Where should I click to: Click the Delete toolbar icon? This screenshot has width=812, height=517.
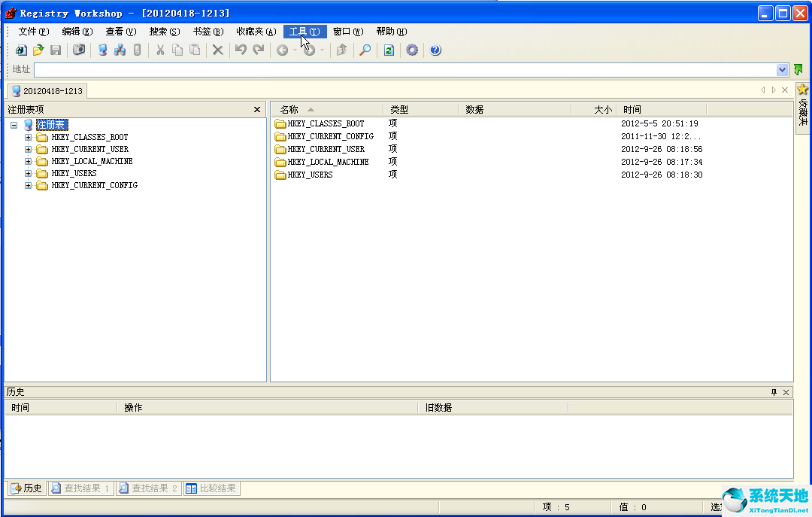[x=217, y=50]
